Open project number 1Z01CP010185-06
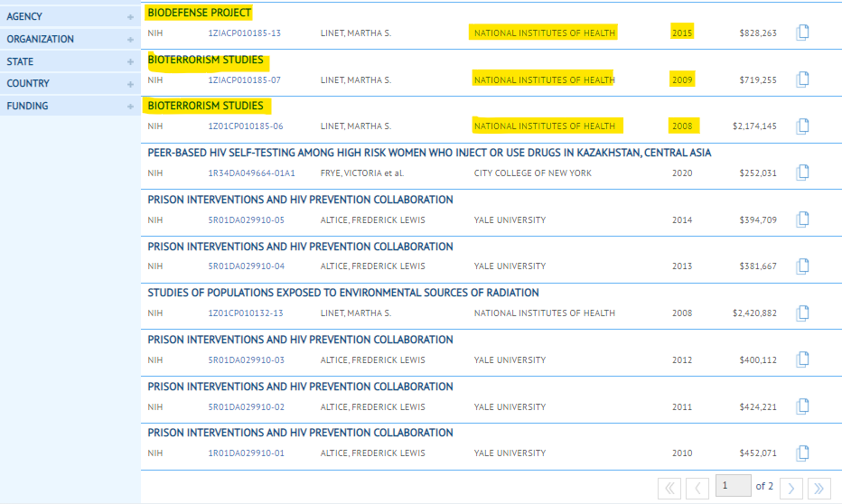 (246, 126)
